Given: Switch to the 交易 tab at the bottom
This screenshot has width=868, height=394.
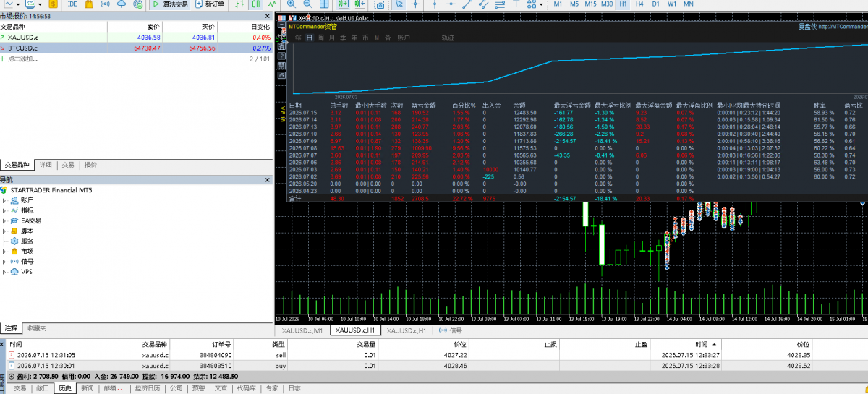Looking at the screenshot, I should 20,388.
